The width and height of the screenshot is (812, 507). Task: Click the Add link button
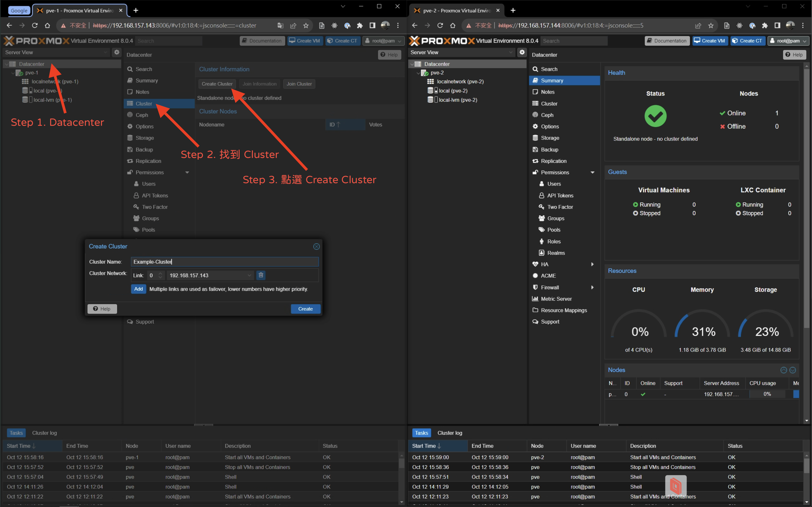pyautogui.click(x=138, y=289)
